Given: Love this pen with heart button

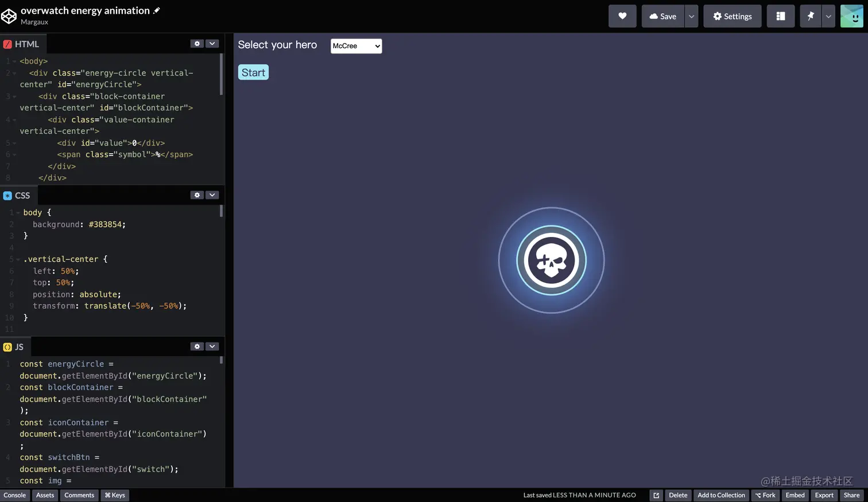Looking at the screenshot, I should point(622,16).
